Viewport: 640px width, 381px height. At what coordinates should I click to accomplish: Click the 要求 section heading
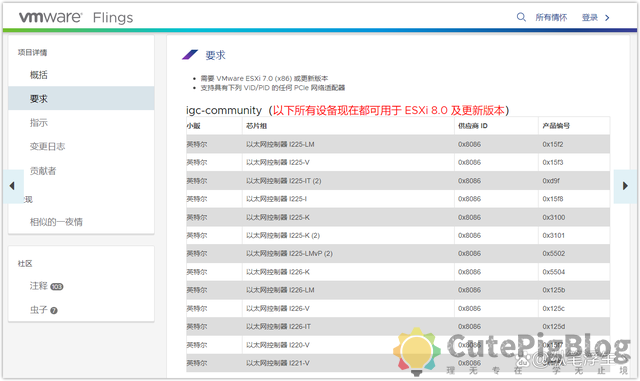[215, 55]
